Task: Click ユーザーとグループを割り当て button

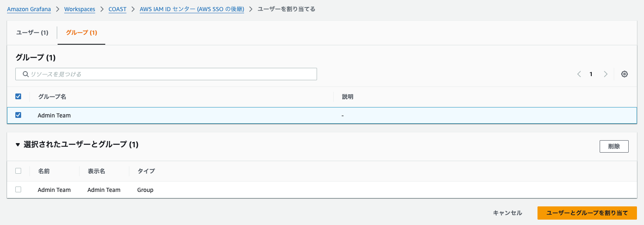Action: pyautogui.click(x=587, y=213)
